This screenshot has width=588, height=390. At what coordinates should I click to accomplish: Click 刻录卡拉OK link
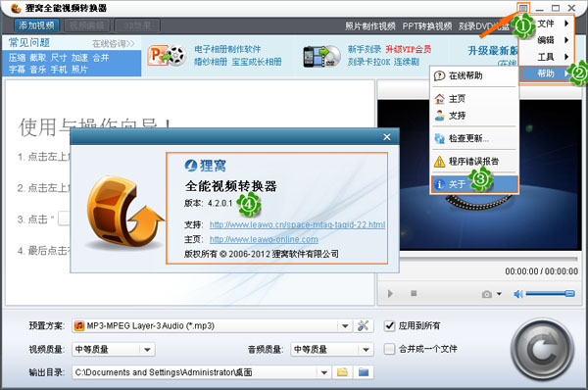click(368, 62)
